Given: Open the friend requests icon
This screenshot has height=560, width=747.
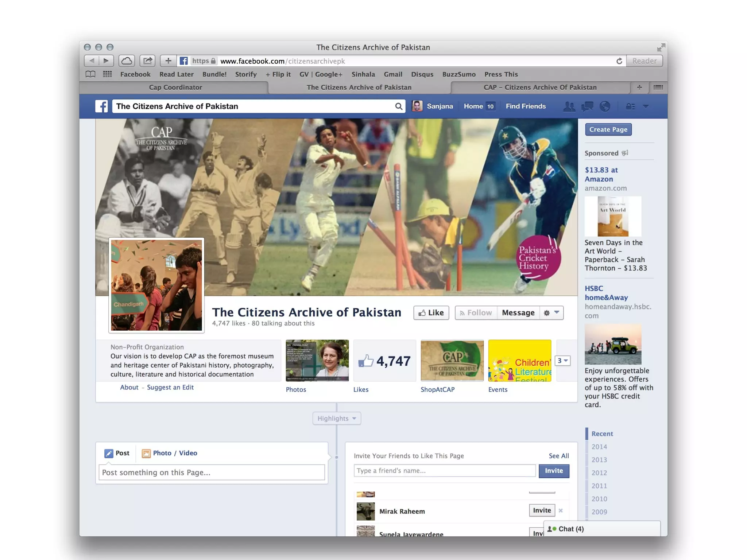Looking at the screenshot, I should pos(569,106).
